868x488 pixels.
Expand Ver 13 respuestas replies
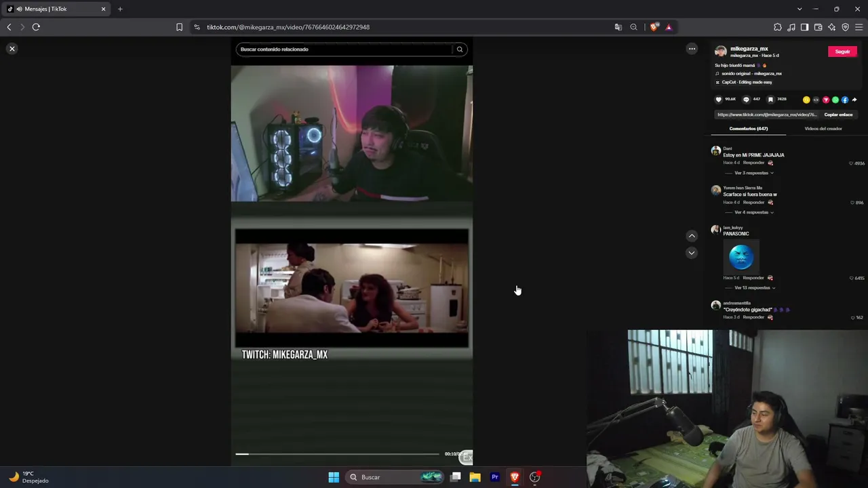[x=755, y=287]
